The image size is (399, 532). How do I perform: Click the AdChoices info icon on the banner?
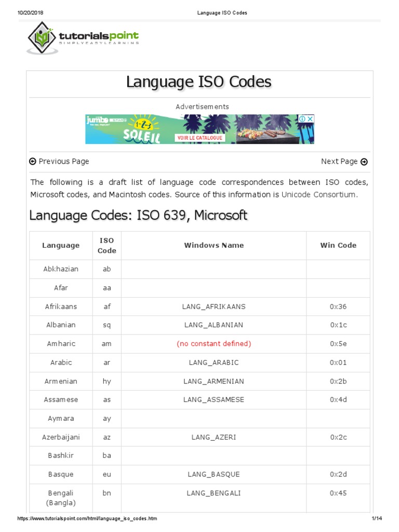[x=301, y=119]
